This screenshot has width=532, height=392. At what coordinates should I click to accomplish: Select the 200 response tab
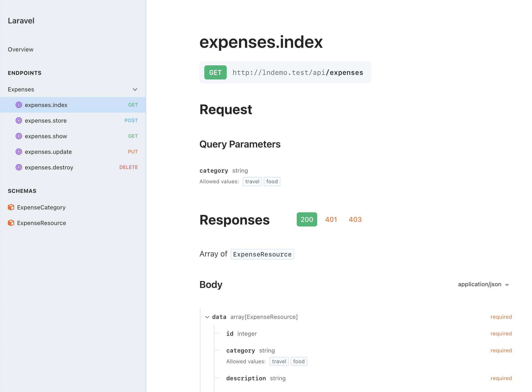pos(307,219)
